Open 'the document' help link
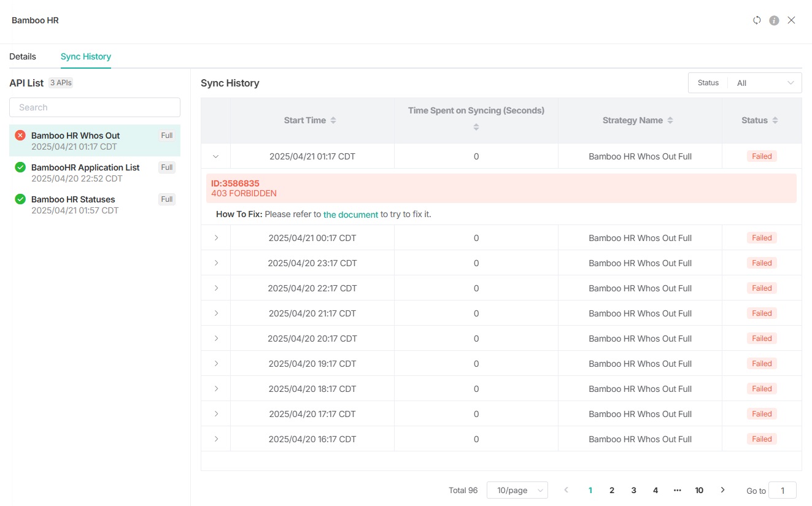 pyautogui.click(x=350, y=215)
